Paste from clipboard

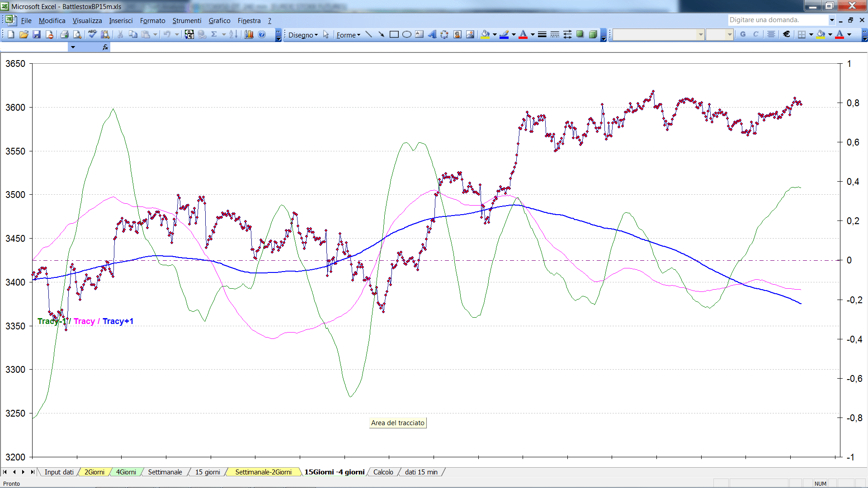(x=146, y=34)
